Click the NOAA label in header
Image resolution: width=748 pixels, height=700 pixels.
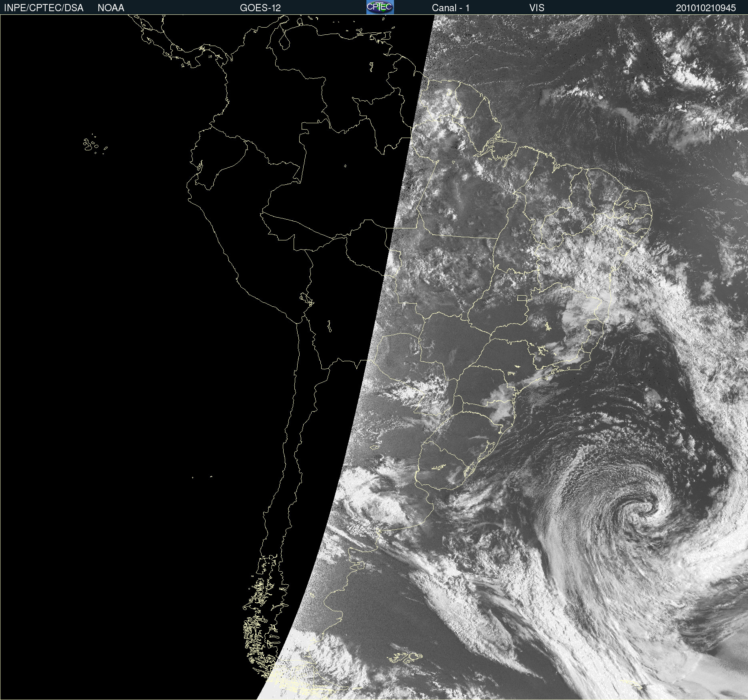tap(111, 8)
